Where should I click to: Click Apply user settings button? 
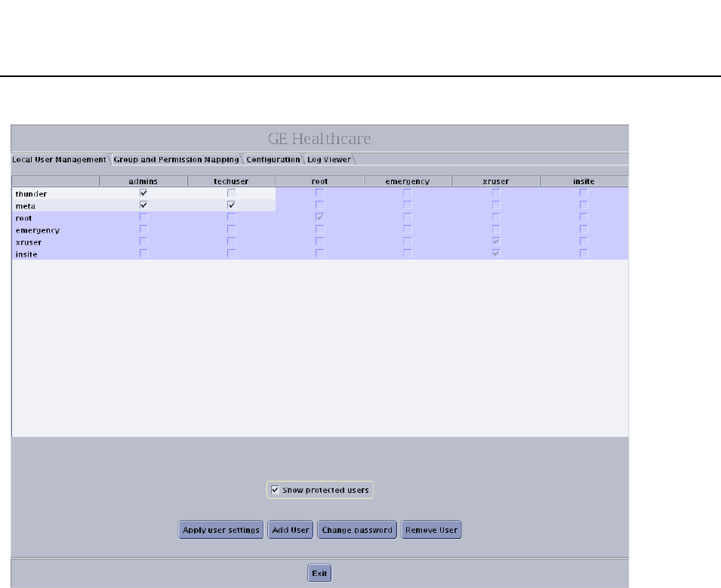[x=220, y=530]
